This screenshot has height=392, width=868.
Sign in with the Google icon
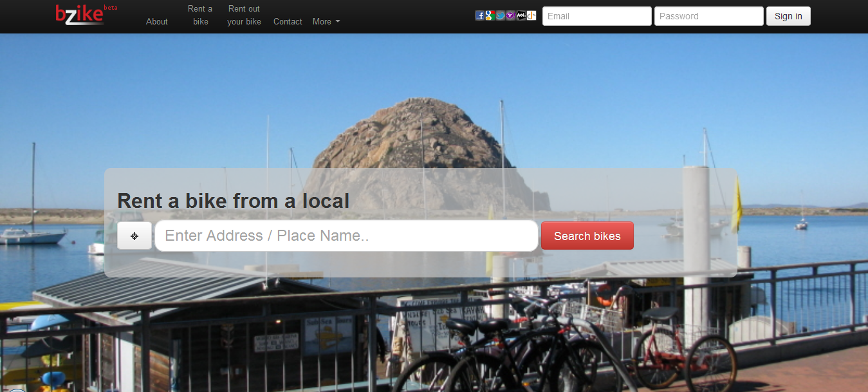click(490, 15)
